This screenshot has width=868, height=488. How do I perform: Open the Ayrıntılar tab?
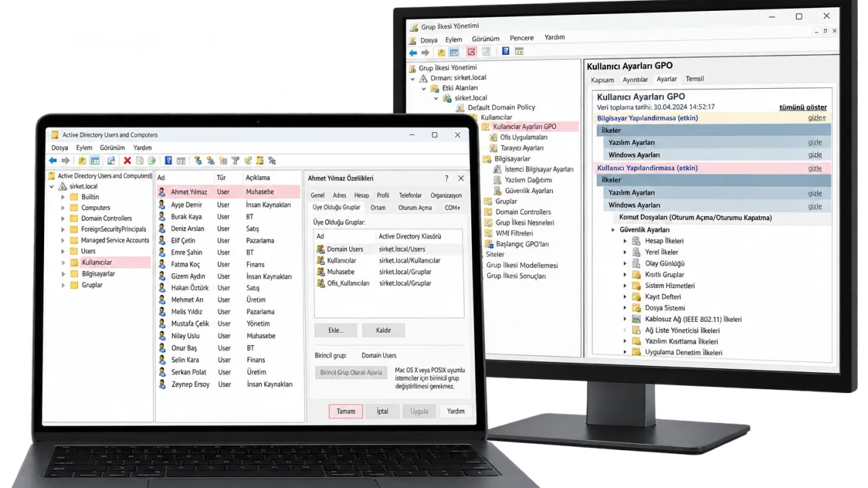[x=635, y=79]
